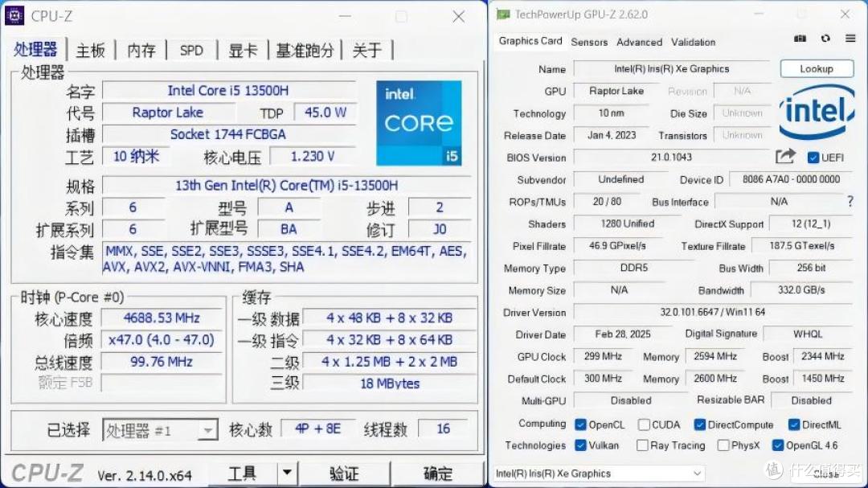Open the Advanced tab
Image resolution: width=868 pixels, height=488 pixels.
(x=640, y=42)
